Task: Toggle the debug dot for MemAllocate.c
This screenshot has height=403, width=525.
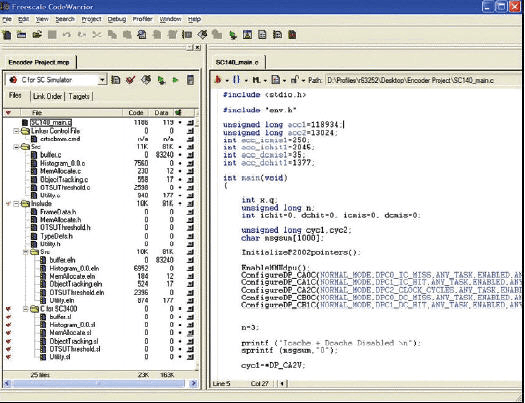Action: click(180, 171)
